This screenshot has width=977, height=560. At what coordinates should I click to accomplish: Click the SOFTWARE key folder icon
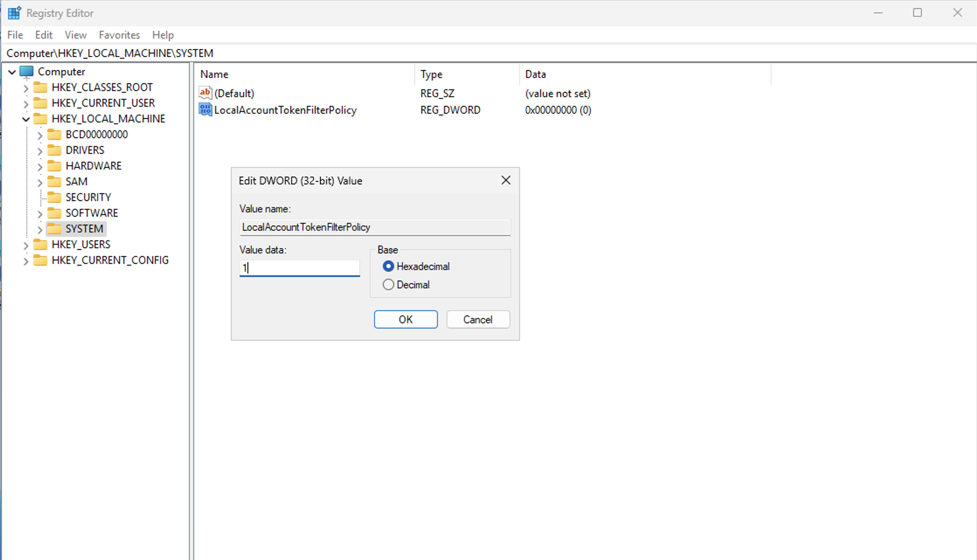coord(55,213)
